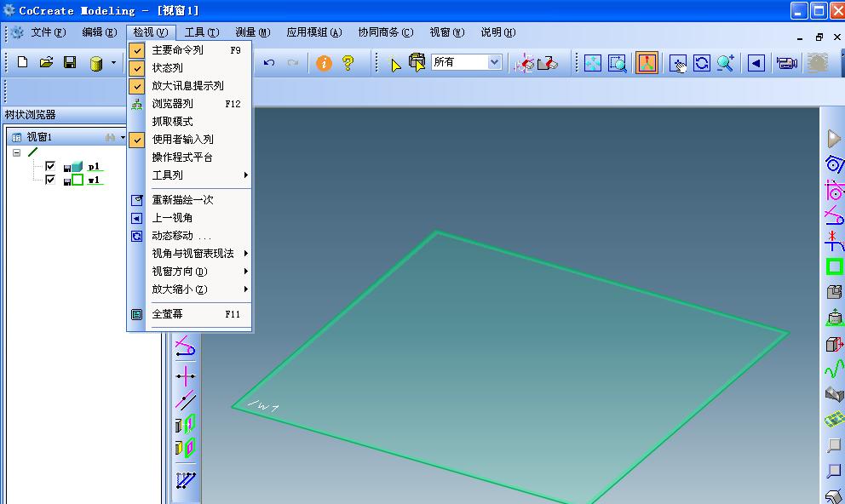Click the zoom window icon
This screenshot has height=504, width=845.
pos(617,63)
